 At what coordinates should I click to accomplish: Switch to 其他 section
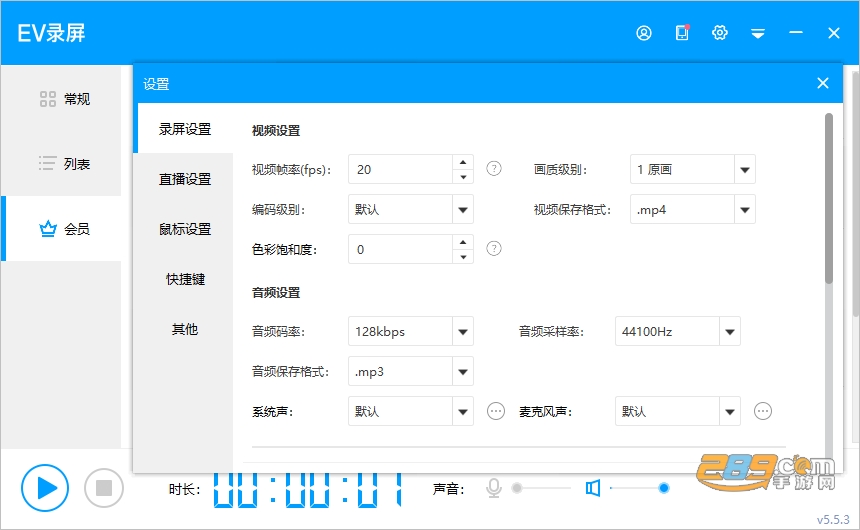185,329
